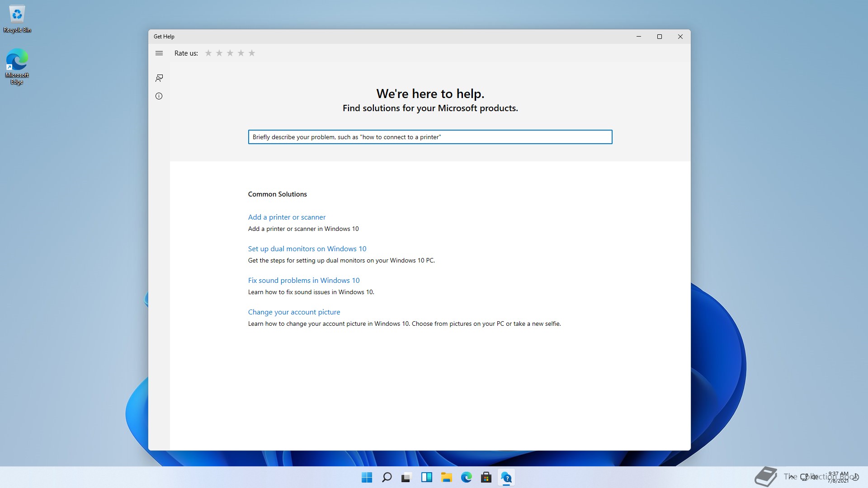Viewport: 868px width, 488px height.
Task: Open taskbar Search
Action: click(x=387, y=477)
